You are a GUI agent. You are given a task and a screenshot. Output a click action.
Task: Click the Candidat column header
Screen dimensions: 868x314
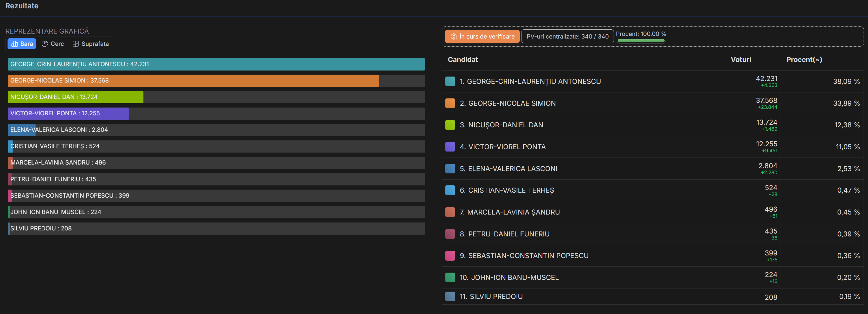pos(463,60)
